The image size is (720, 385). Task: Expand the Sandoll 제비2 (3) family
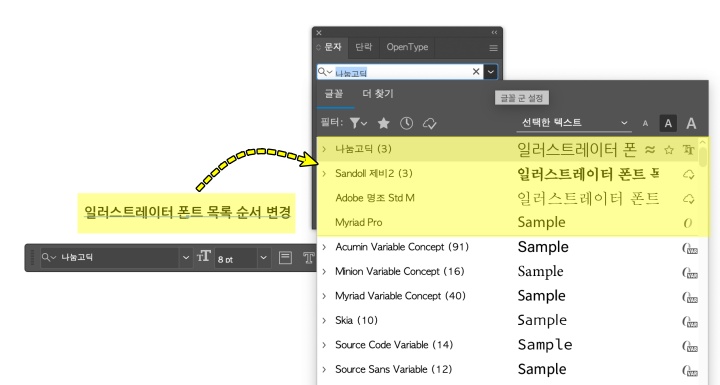click(324, 174)
